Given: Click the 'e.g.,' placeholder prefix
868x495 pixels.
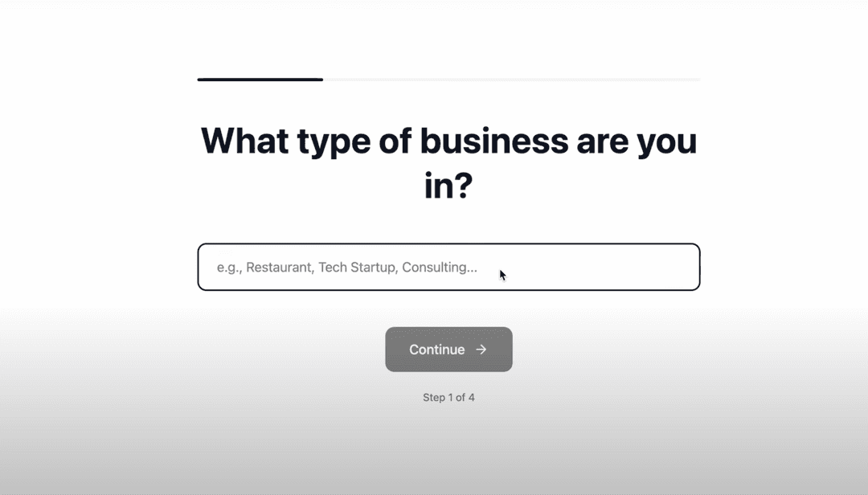Looking at the screenshot, I should coord(229,268).
